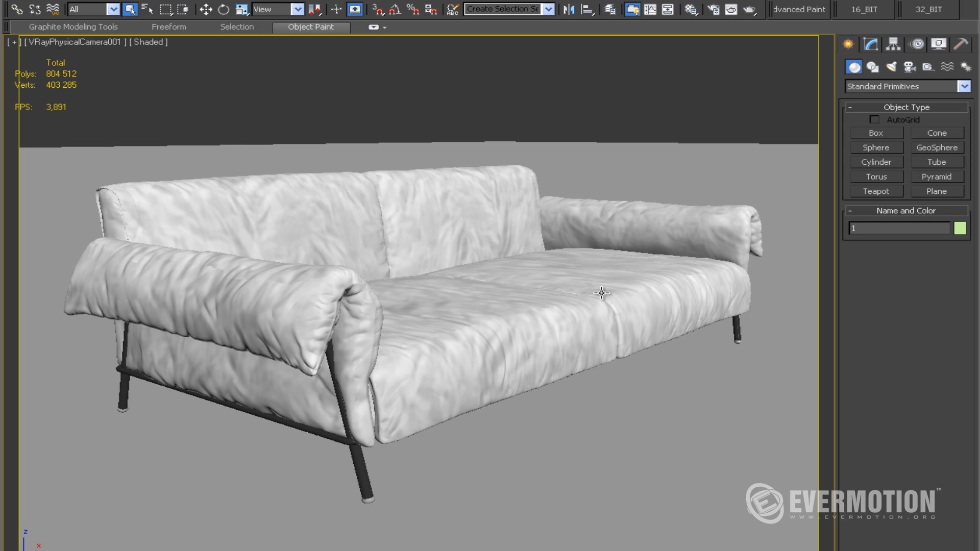Toggle 3D Snaps

tap(378, 9)
